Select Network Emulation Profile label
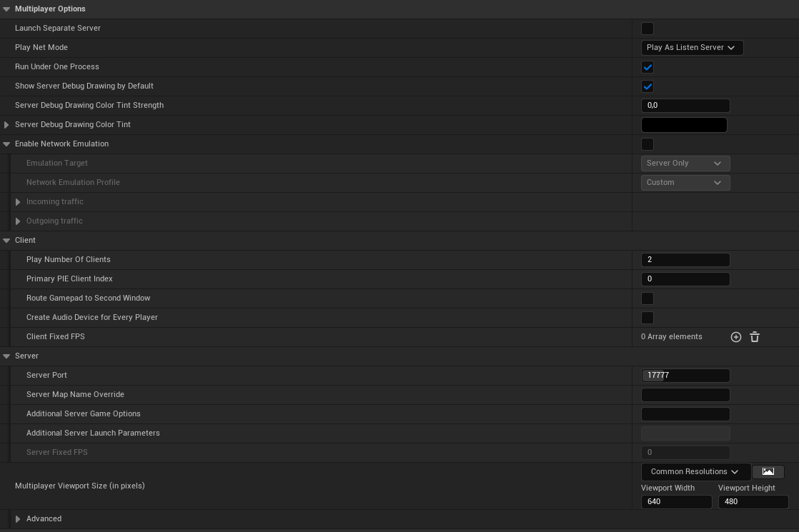This screenshot has width=799, height=532. tap(73, 182)
